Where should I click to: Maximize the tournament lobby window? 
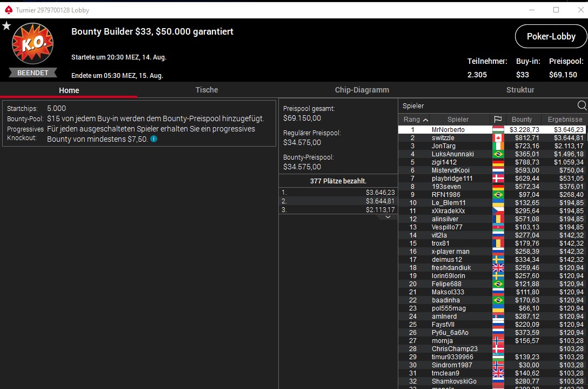click(556, 10)
